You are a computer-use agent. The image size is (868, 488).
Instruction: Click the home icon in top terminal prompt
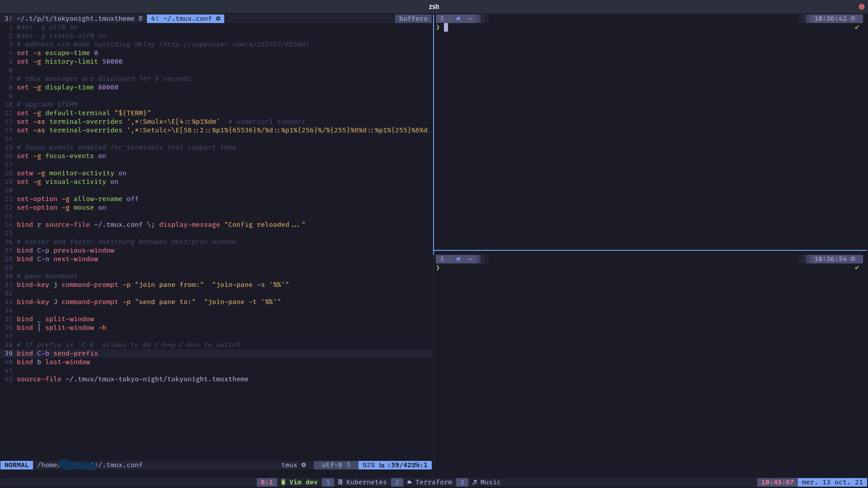click(458, 19)
